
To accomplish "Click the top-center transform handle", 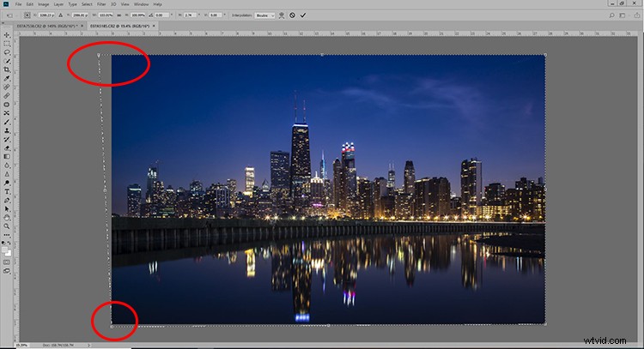I will [322, 55].
